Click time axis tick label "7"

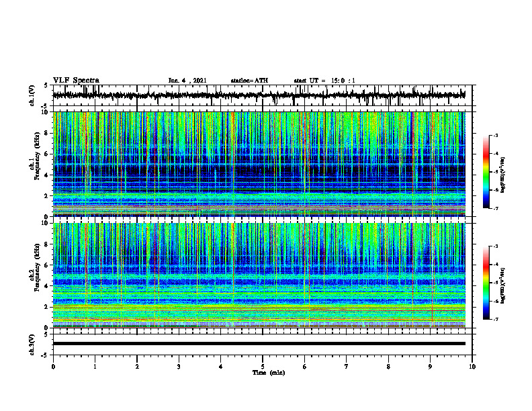pyautogui.click(x=347, y=367)
